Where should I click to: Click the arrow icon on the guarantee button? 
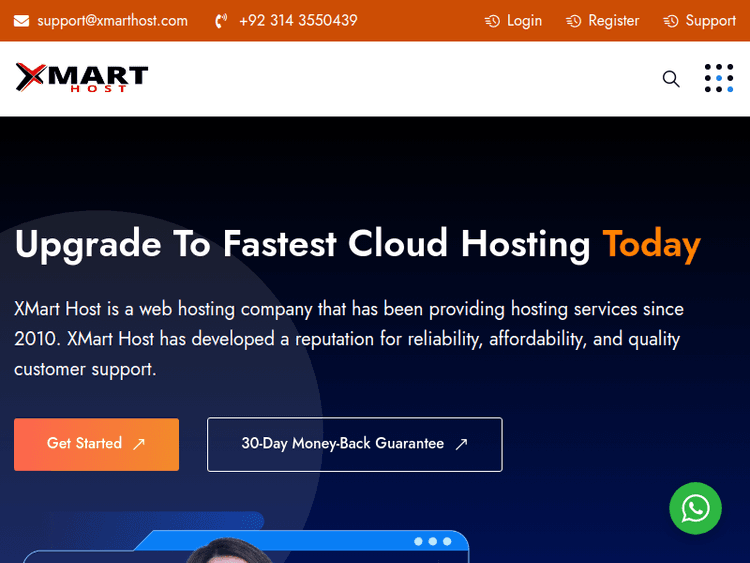click(461, 444)
